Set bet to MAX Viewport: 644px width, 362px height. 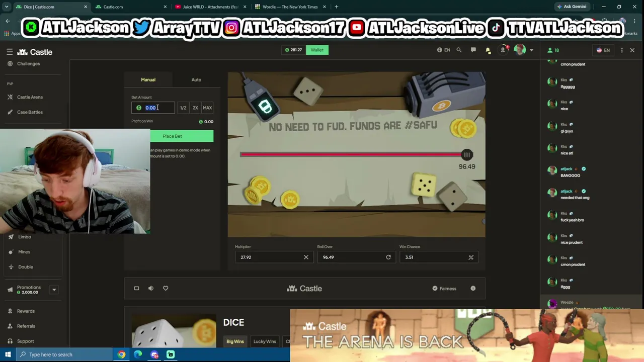tap(207, 108)
